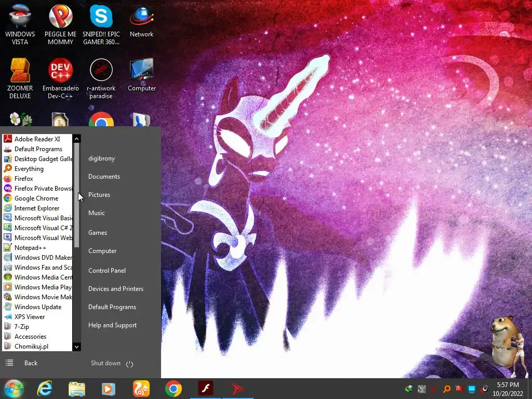Viewport: 532px width, 399px height.
Task: Open Control Panel from the Start menu
Action: pos(107,270)
